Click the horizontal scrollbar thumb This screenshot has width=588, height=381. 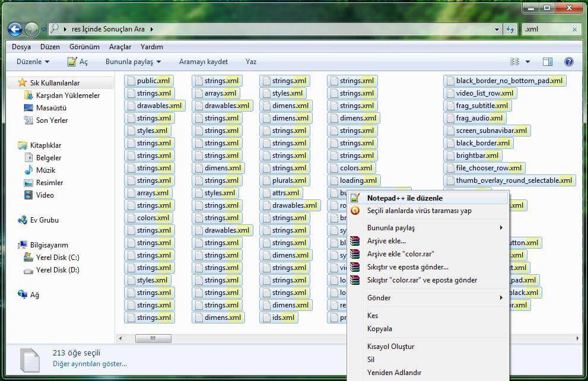(x=152, y=338)
